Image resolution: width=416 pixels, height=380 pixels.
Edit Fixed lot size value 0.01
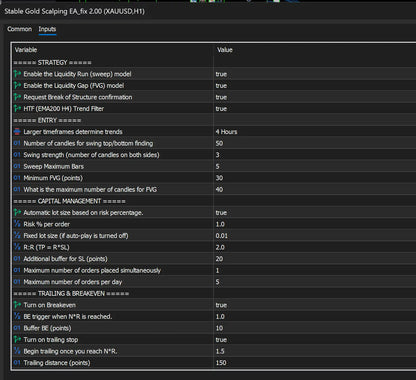(222, 236)
